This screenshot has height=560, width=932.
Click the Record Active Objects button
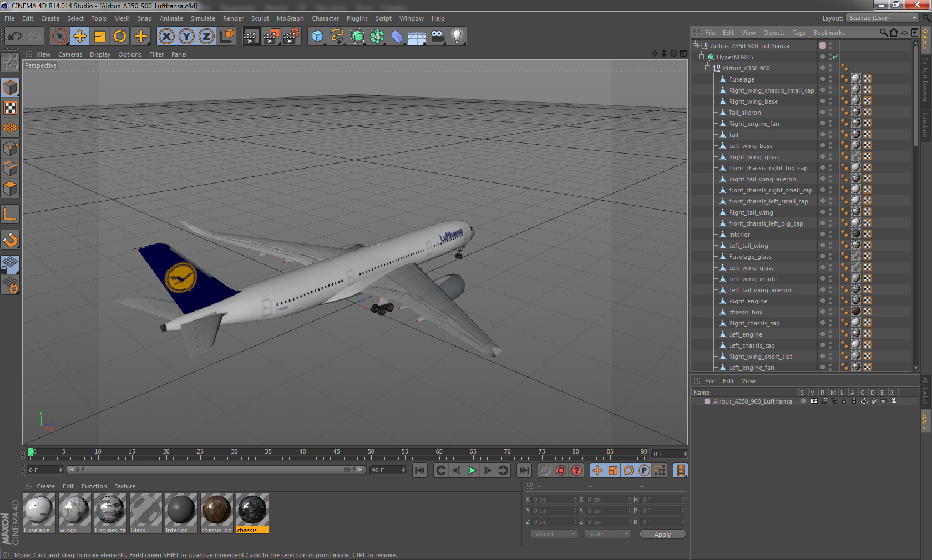point(545,470)
